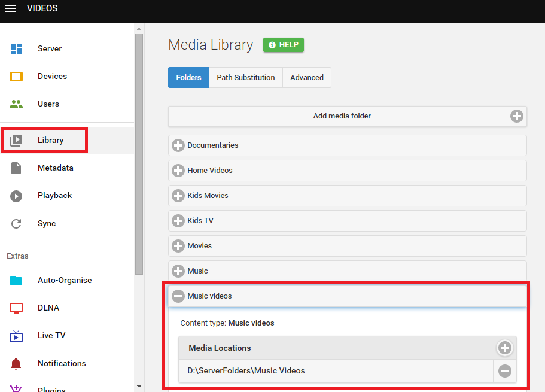Remove the D:\ServerFolders\Music Videos location
Screen dimensions: 545x392
[504, 371]
